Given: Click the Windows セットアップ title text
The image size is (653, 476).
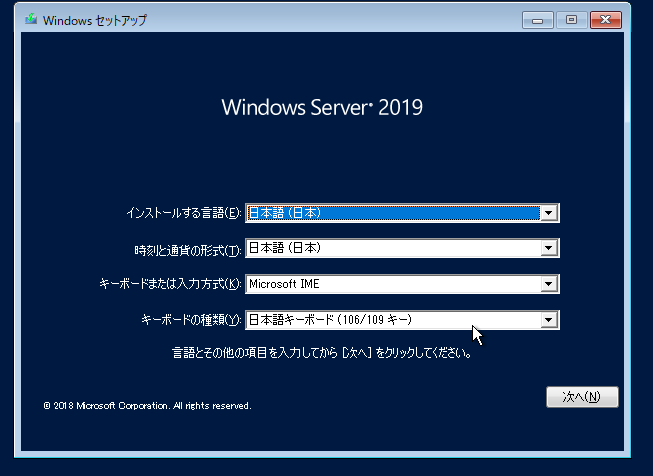Looking at the screenshot, I should (x=95, y=20).
